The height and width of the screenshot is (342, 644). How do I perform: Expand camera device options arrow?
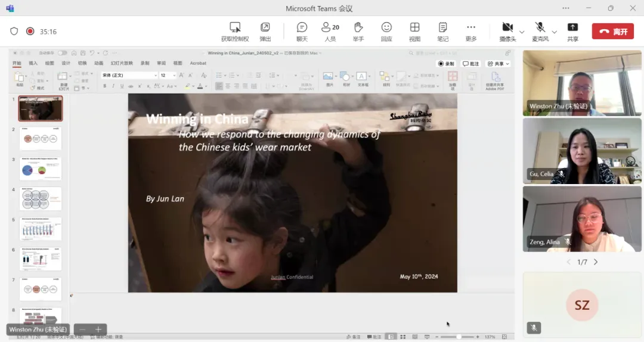522,32
